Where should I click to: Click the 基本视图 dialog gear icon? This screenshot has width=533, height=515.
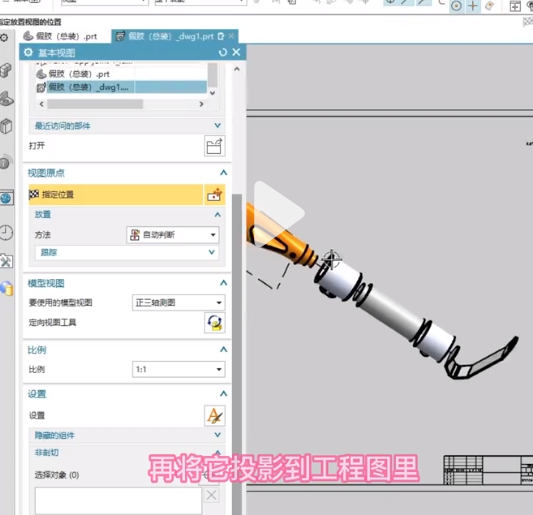pos(28,53)
